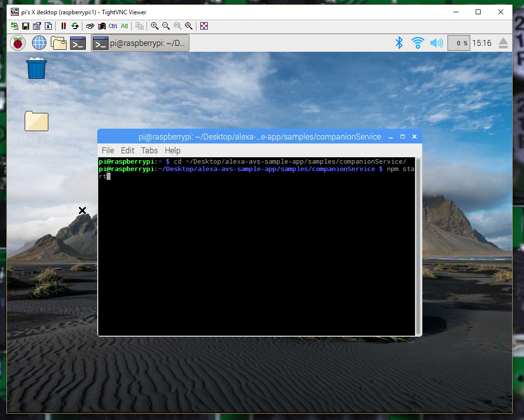The width and height of the screenshot is (524, 420).
Task: Open the Tabs menu in the terminal
Action: click(149, 150)
